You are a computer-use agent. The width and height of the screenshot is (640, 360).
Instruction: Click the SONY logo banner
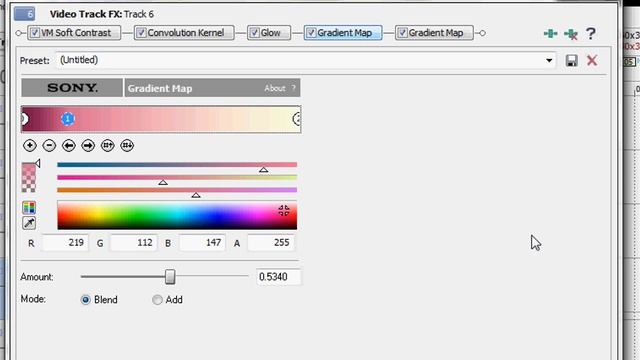click(x=72, y=88)
